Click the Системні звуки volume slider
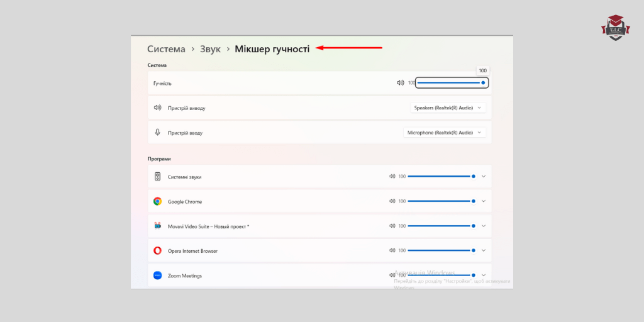 click(x=441, y=176)
